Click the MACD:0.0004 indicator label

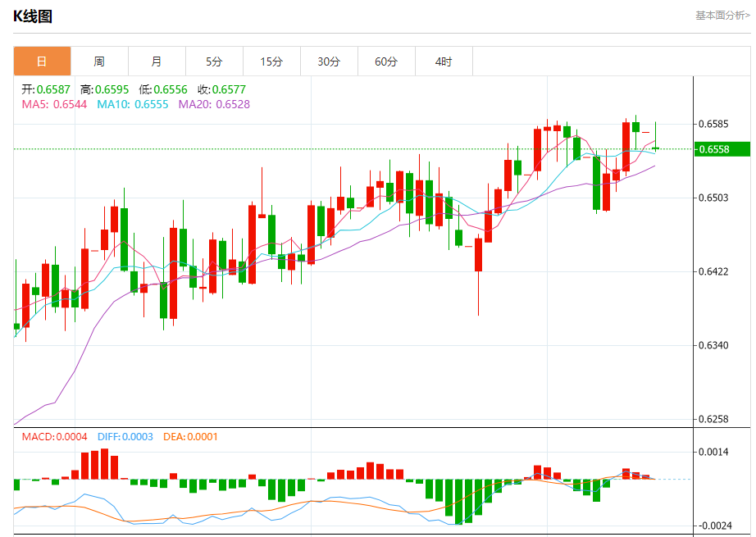(54, 437)
